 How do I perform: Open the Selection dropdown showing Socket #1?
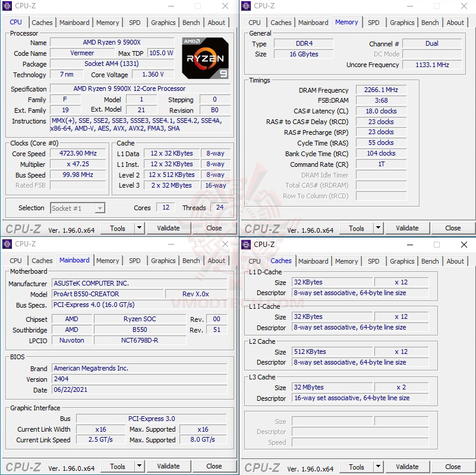click(x=78, y=208)
